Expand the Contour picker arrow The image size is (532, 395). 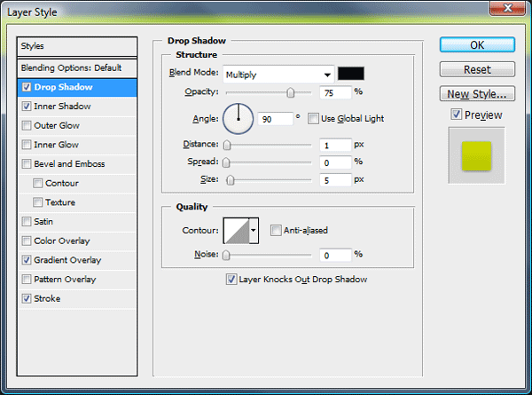[x=254, y=231]
